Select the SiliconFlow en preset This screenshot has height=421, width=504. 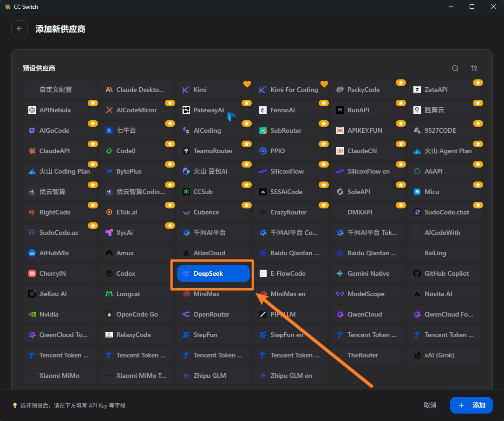click(x=367, y=171)
